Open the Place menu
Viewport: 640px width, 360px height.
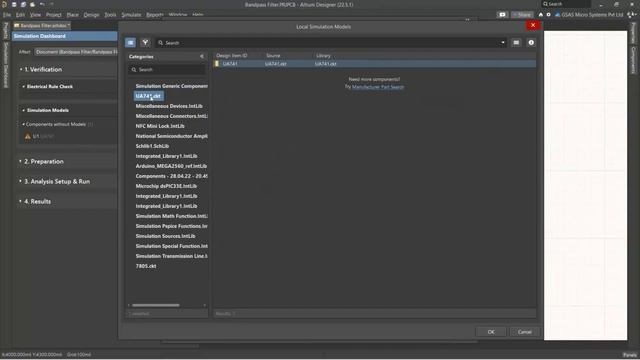73,15
